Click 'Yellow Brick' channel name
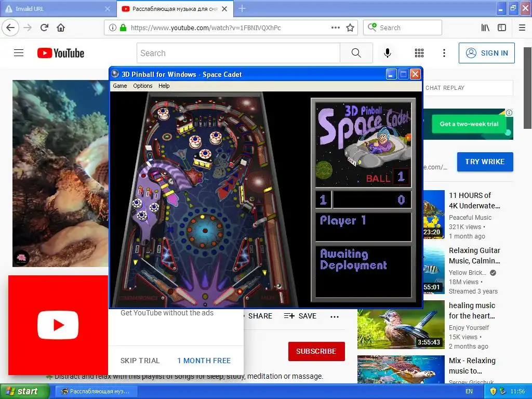532x399 pixels. (467, 272)
